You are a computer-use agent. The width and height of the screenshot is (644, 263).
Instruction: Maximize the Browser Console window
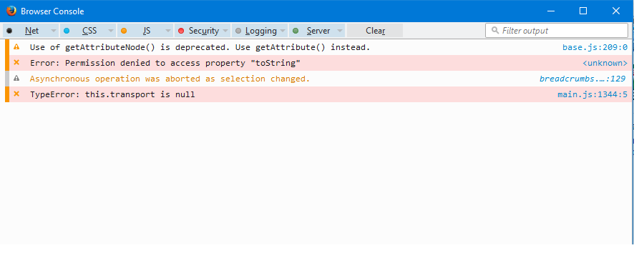[x=582, y=11]
